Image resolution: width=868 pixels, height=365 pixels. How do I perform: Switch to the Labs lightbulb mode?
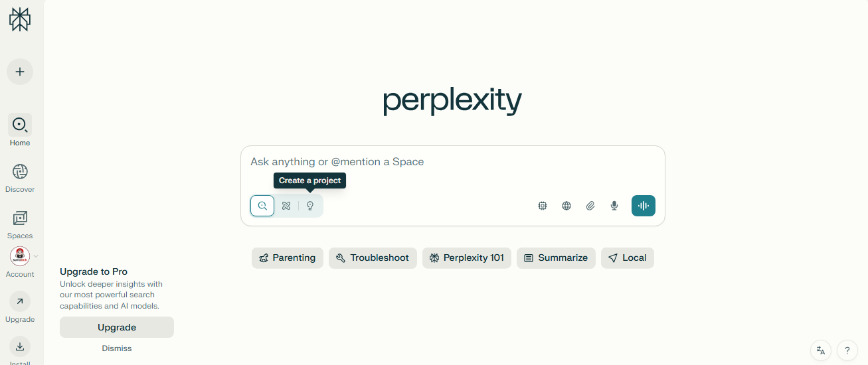tap(310, 206)
